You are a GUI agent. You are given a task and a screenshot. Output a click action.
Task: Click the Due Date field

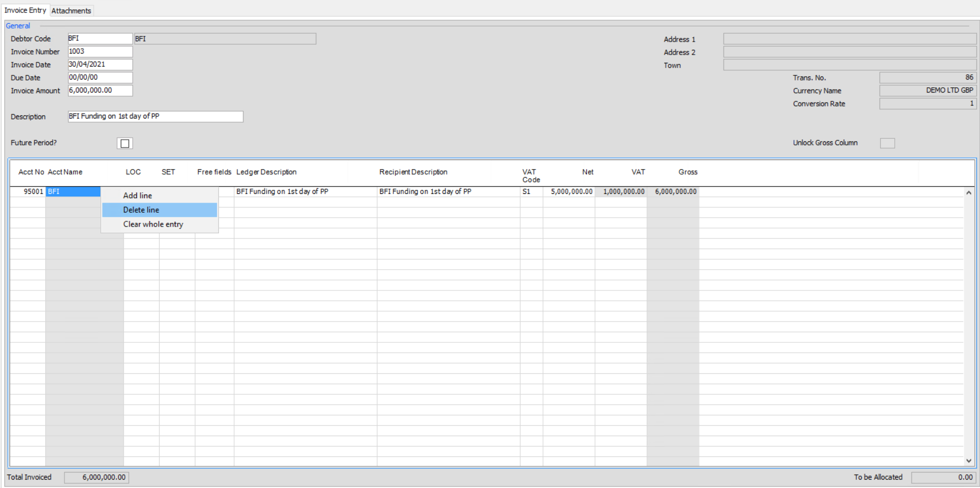pos(99,77)
